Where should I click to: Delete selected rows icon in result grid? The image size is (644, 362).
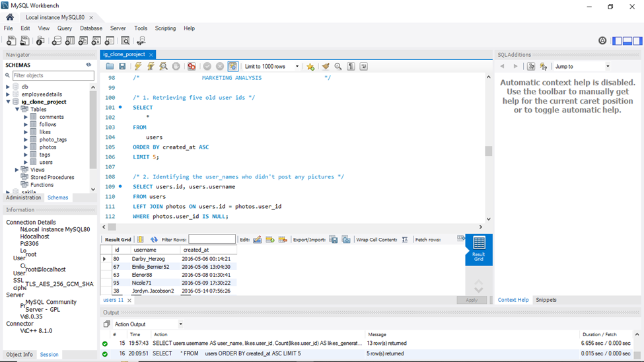283,240
